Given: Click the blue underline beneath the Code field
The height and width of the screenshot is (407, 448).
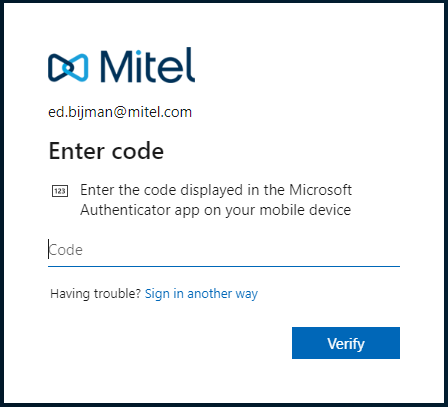Looking at the screenshot, I should coord(224,266).
